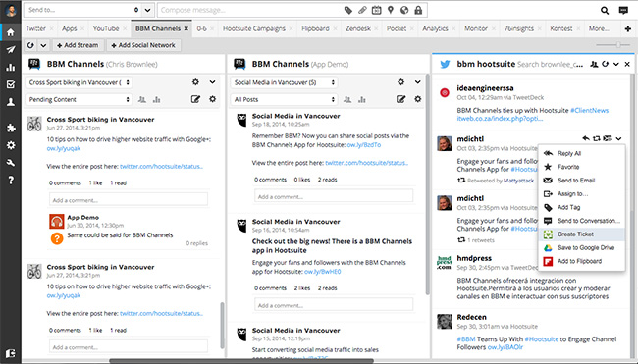The width and height of the screenshot is (638, 364).
Task: Click the attachment paperclip icon
Action: click(x=362, y=10)
